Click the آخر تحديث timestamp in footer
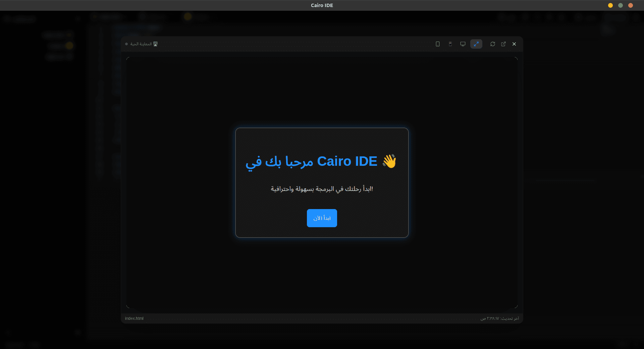The image size is (644, 349). point(499,318)
